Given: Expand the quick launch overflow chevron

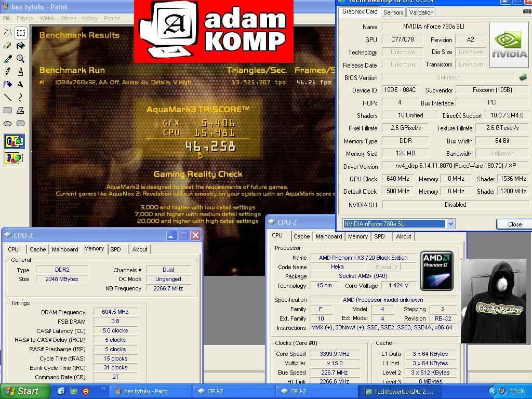Looking at the screenshot, I should click(103, 389).
